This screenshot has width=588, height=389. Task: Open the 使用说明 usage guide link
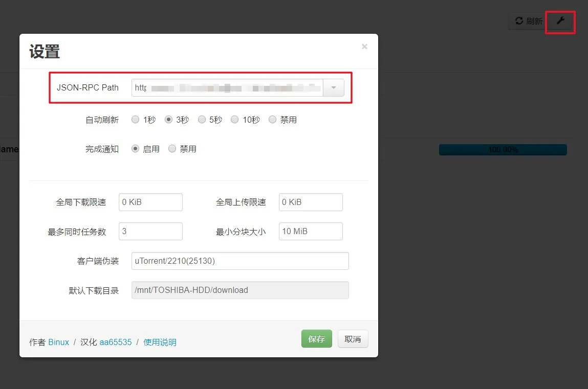[x=160, y=342]
